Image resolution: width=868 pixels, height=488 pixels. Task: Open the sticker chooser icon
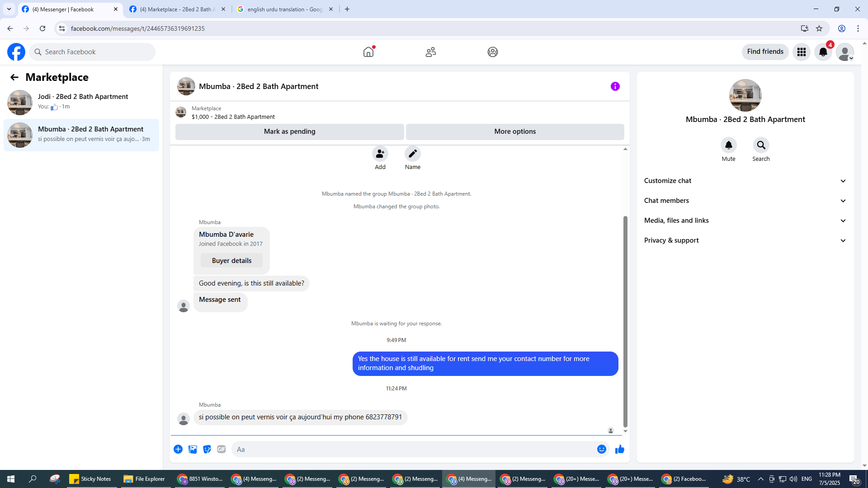pyautogui.click(x=207, y=449)
